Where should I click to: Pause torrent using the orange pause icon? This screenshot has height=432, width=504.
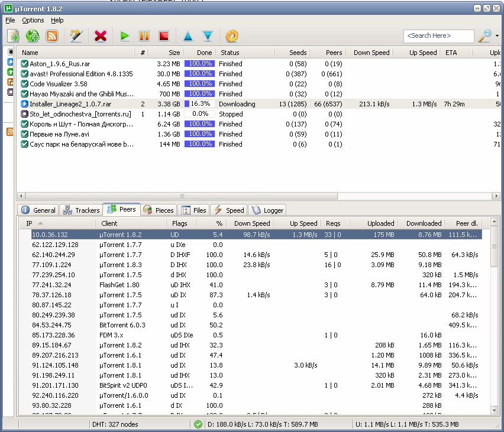click(x=144, y=36)
